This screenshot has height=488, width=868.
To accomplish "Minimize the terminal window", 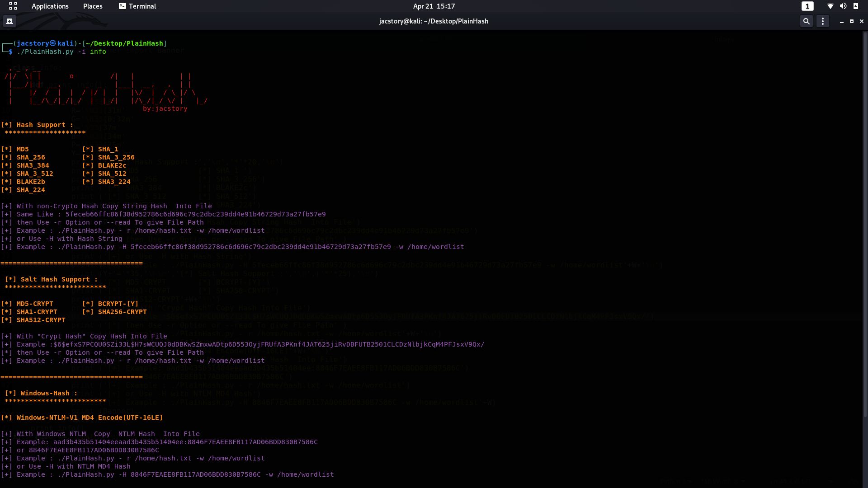I will 841,21.
